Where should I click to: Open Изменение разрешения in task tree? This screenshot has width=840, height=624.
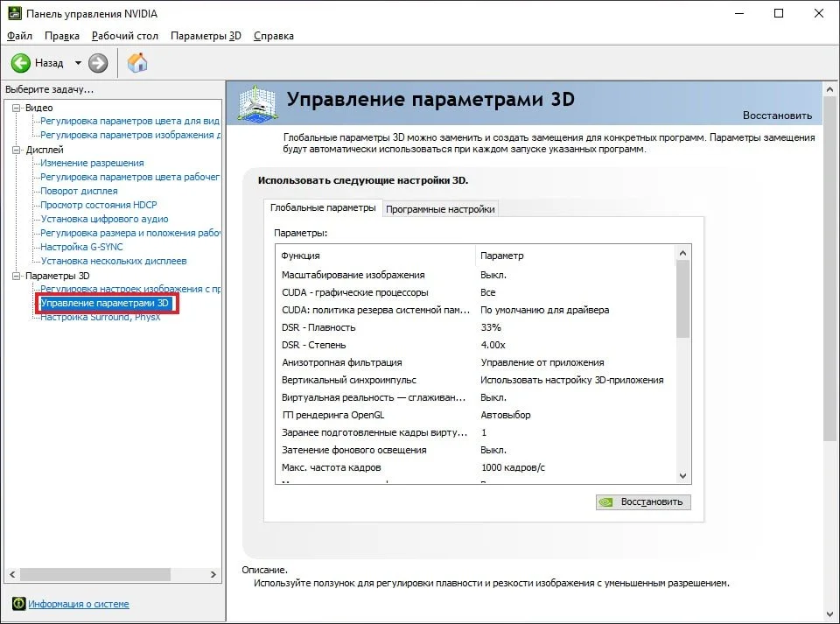click(x=92, y=163)
